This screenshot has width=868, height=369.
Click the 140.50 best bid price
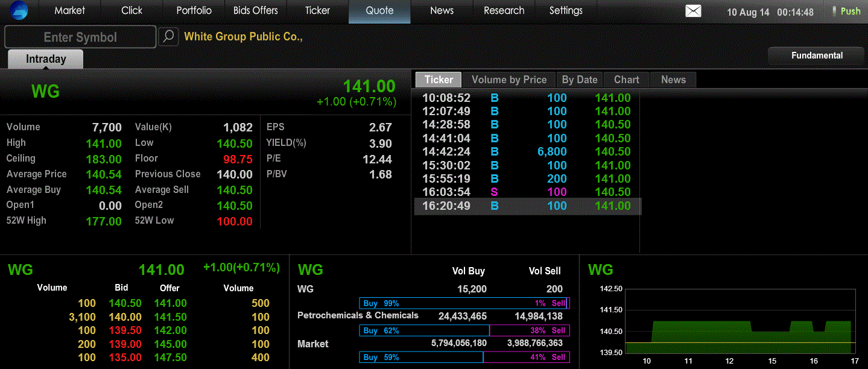pos(125,303)
